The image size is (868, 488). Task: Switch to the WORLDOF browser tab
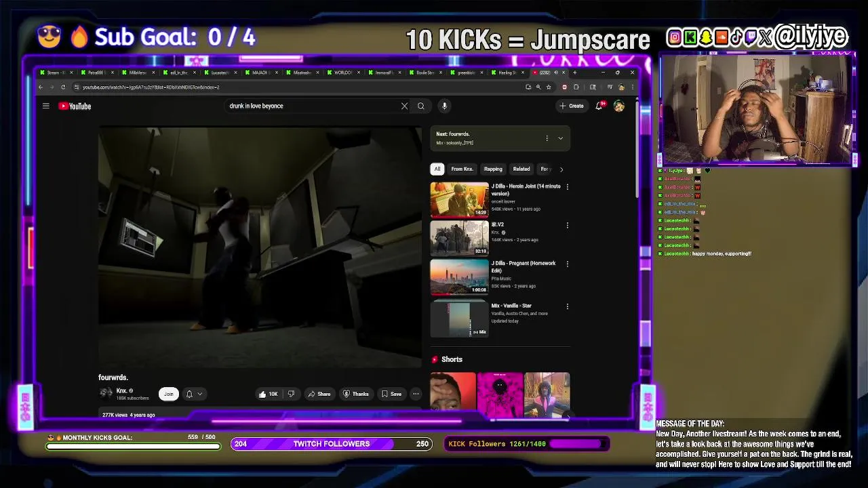pos(343,73)
